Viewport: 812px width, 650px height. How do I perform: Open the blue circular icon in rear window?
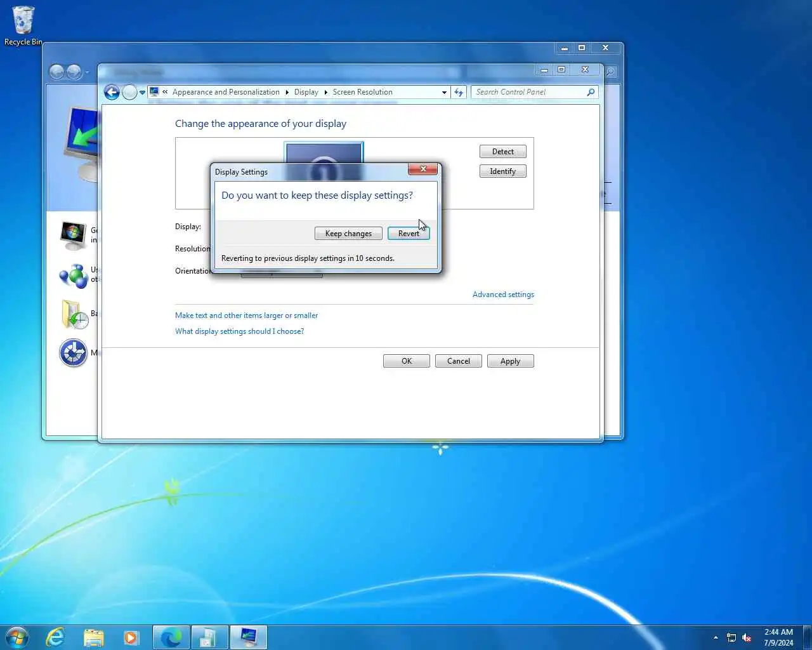pos(73,353)
